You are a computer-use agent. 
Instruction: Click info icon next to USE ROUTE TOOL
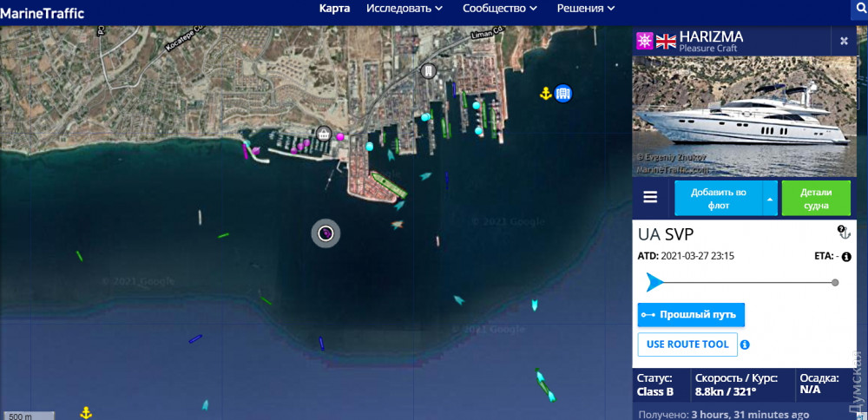coord(745,345)
